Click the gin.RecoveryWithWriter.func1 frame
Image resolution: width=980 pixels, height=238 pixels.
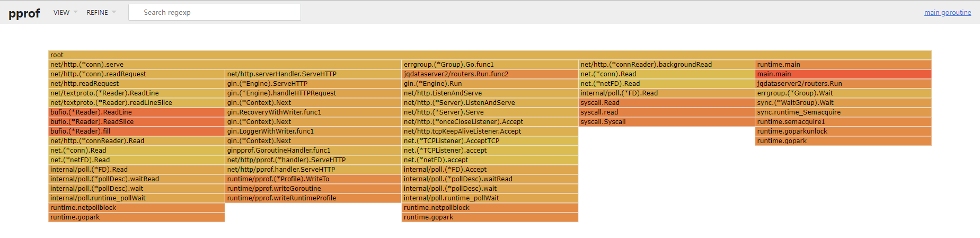point(313,112)
